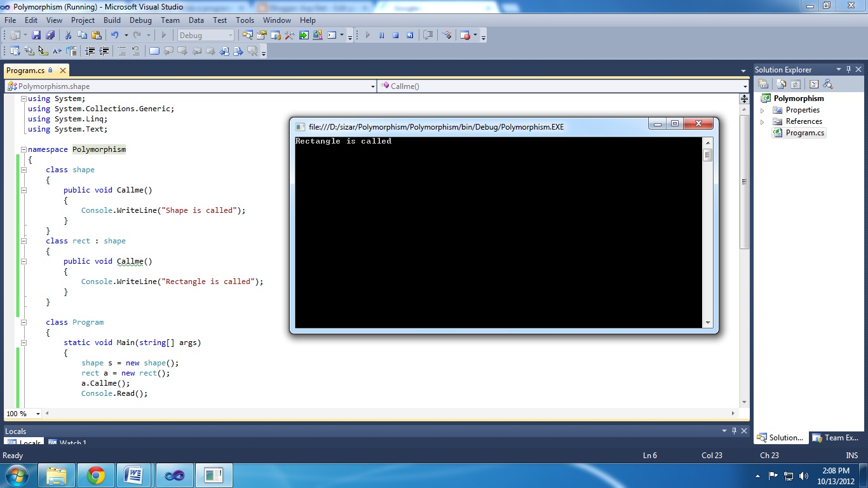Image resolution: width=868 pixels, height=488 pixels.
Task: Click View Class Diagram icon
Action: (827, 84)
